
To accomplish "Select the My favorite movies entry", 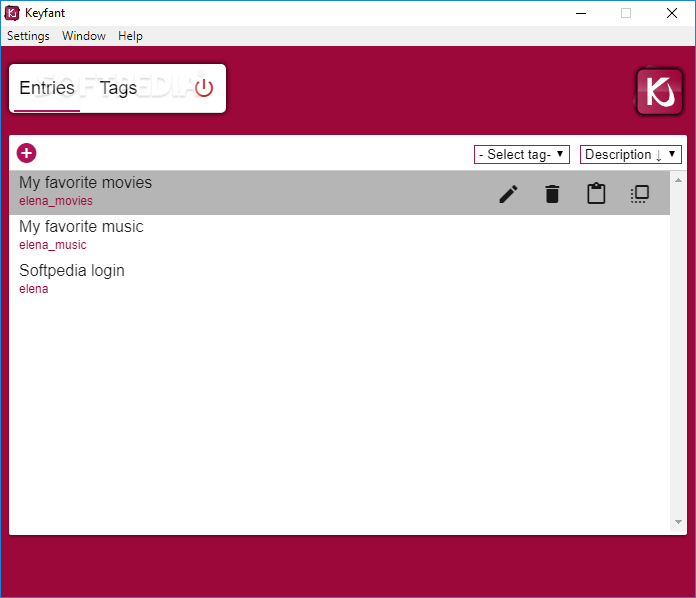I will coord(340,193).
